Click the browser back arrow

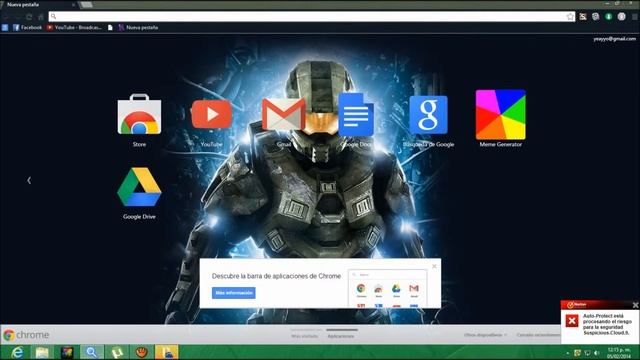coord(6,17)
